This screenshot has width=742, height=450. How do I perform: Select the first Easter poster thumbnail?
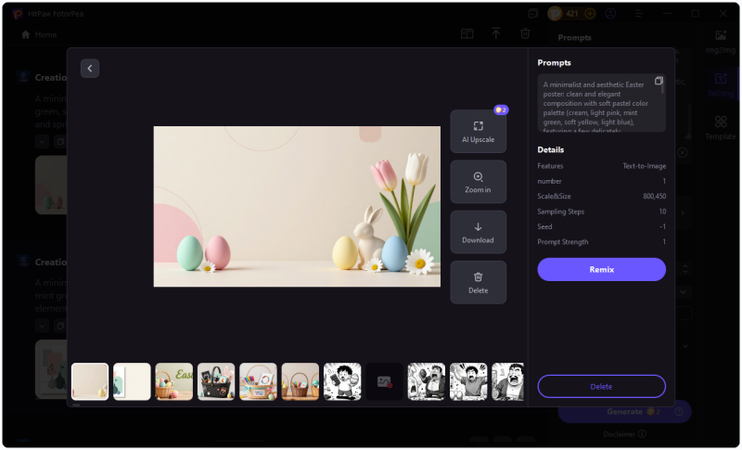click(x=90, y=381)
